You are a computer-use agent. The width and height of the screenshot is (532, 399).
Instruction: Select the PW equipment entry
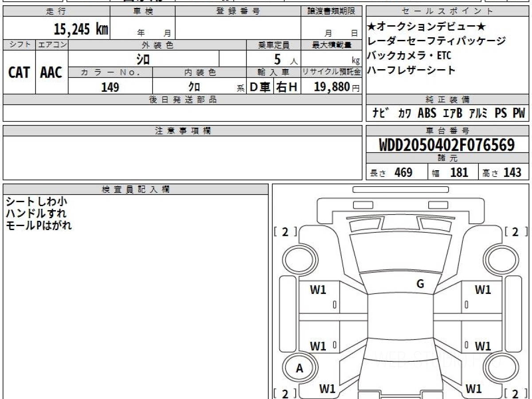tap(519, 113)
